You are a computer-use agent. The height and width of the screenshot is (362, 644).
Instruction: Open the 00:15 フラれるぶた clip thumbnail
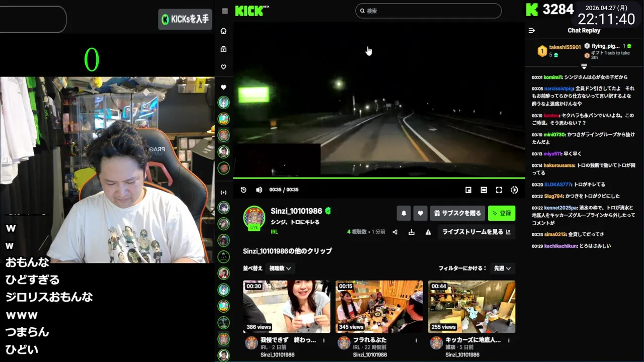tap(379, 307)
